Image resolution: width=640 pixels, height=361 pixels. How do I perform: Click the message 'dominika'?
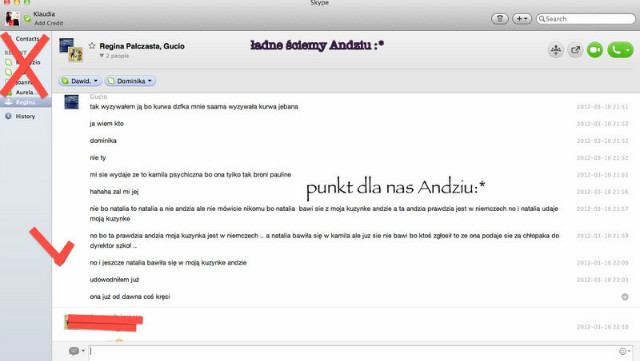tap(103, 140)
